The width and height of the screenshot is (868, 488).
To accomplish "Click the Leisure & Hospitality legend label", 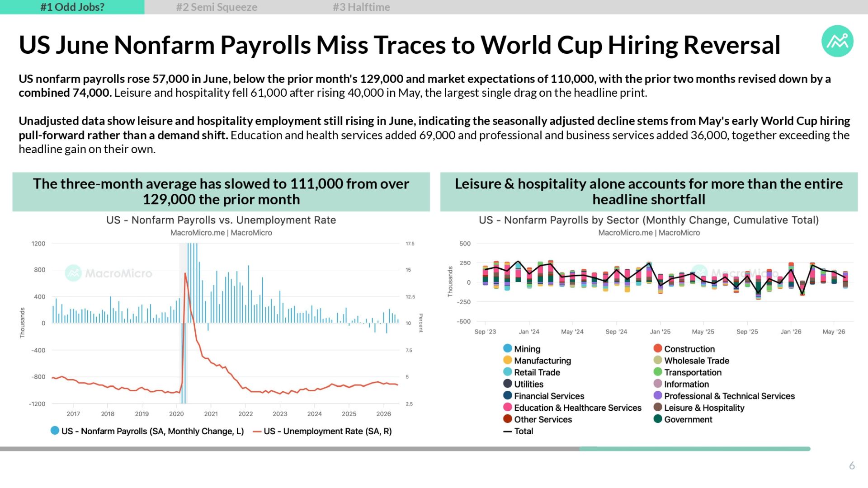I will [x=704, y=408].
